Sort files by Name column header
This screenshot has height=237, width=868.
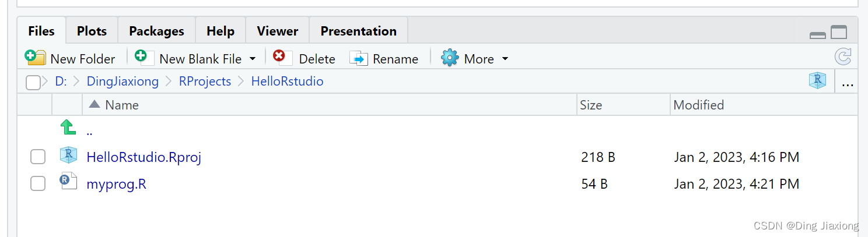122,105
